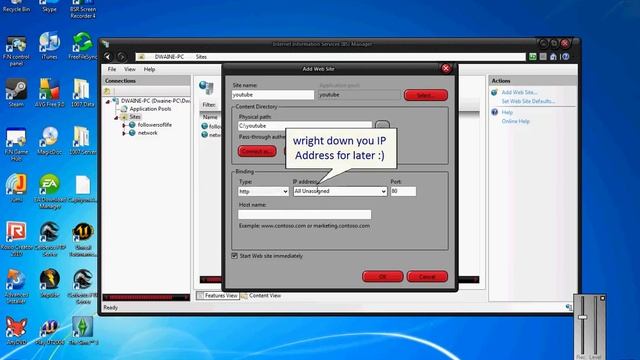The height and width of the screenshot is (360, 640).
Task: Toggle Start Web site immediately checkbox
Action: pos(235,256)
